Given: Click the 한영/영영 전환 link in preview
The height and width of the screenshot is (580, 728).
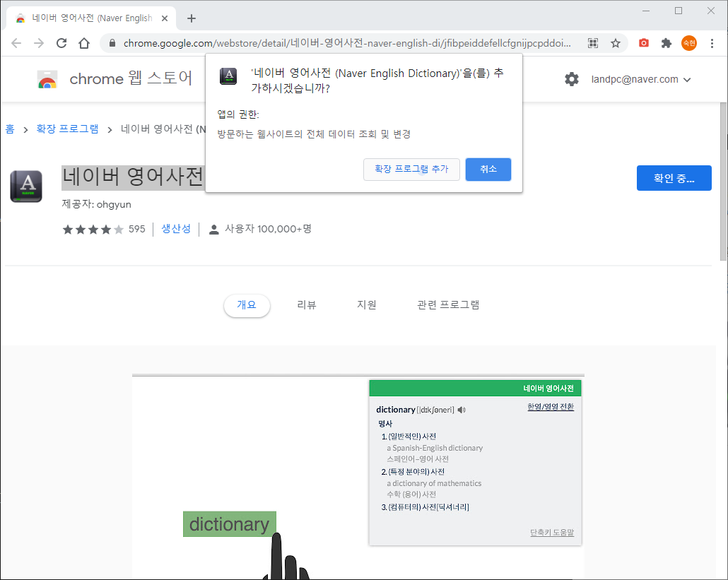Looking at the screenshot, I should [551, 407].
